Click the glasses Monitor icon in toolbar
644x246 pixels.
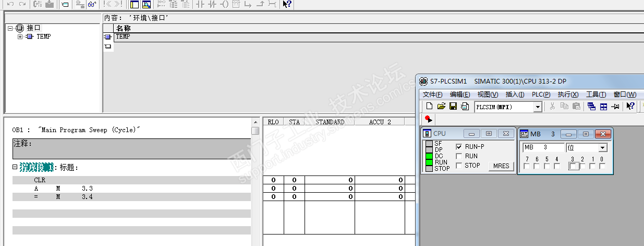pos(92,4)
